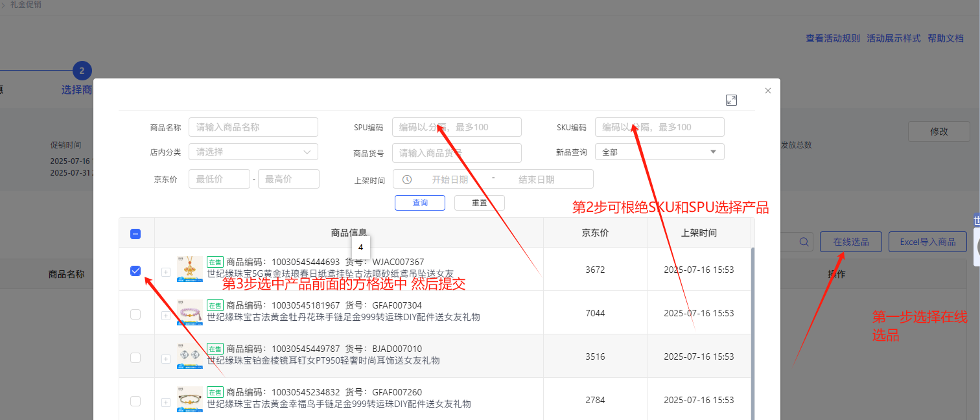Open the 查看活动规则 link
Image resolution: width=980 pixels, height=420 pixels.
pos(832,38)
